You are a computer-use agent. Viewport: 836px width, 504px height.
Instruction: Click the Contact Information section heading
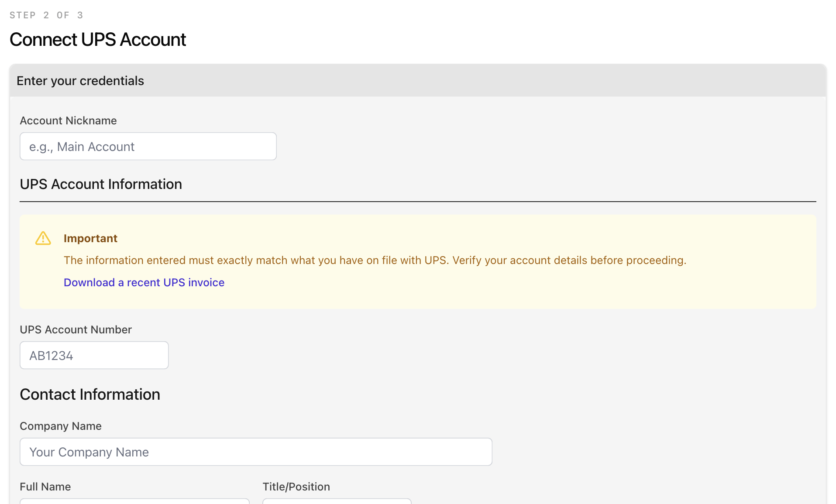[x=90, y=394]
